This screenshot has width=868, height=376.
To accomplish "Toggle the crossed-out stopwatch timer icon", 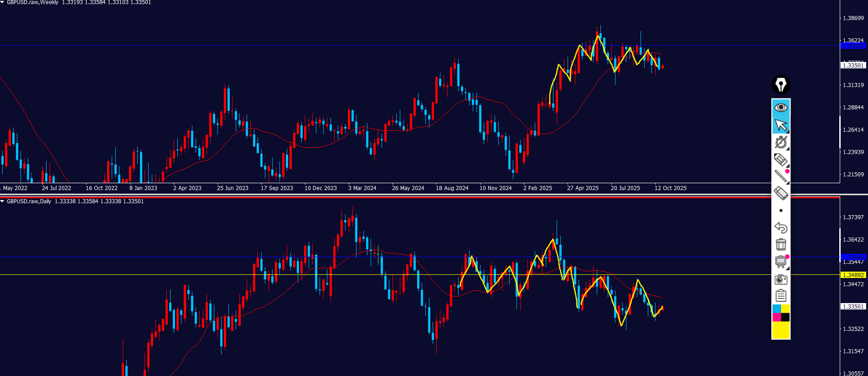I will point(780,142).
